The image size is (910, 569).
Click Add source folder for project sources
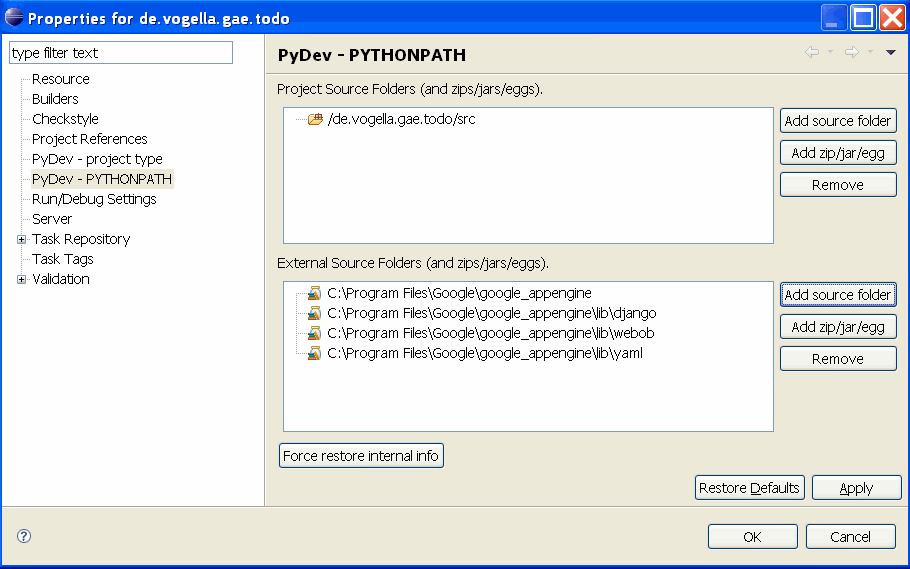coord(837,121)
